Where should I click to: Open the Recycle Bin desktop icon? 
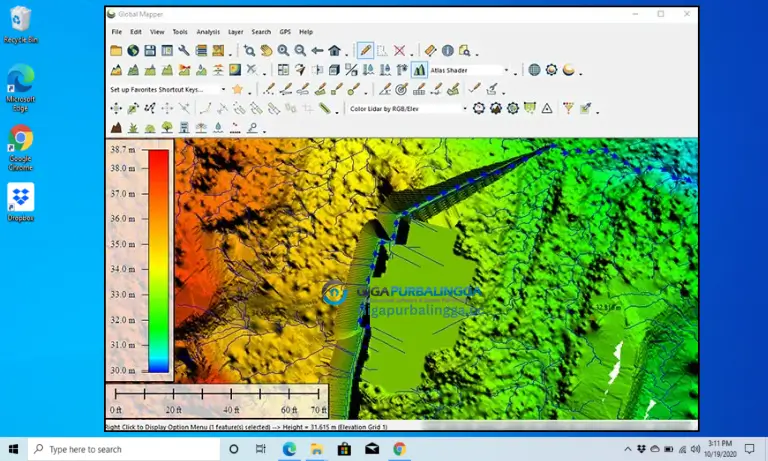click(x=20, y=24)
